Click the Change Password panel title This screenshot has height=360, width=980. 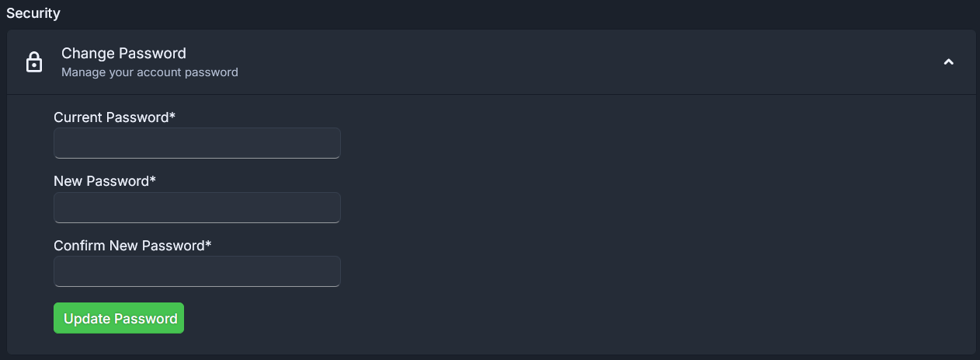tap(123, 54)
